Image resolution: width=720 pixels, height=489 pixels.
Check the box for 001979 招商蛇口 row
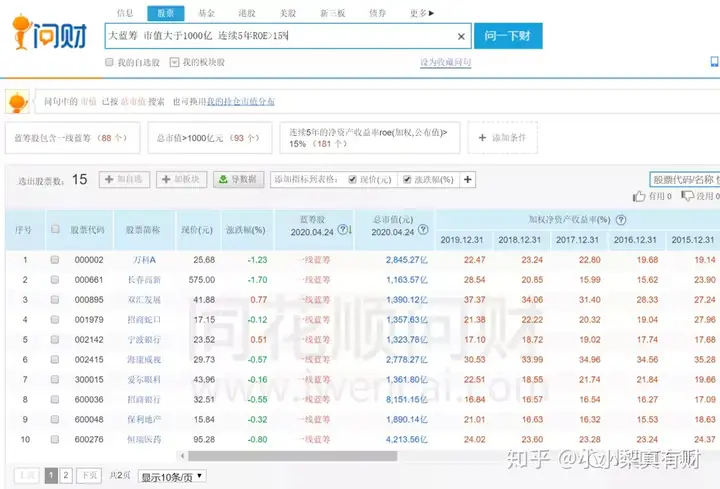pyautogui.click(x=55, y=320)
